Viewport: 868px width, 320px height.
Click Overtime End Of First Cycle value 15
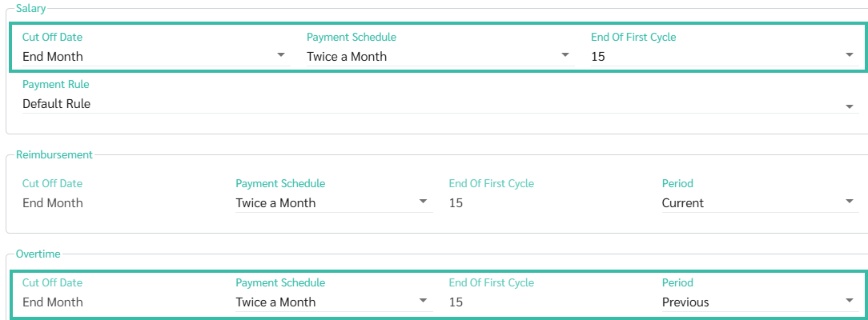456,302
